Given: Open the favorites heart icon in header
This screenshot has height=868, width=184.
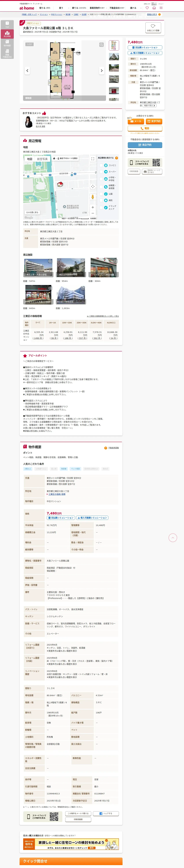Looking at the screenshot, I should point(147,8).
